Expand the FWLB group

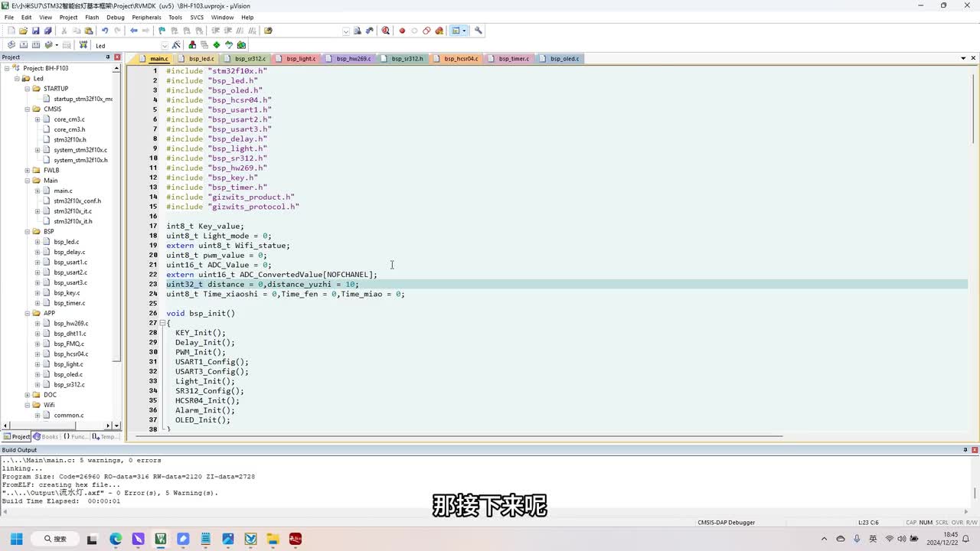click(27, 170)
